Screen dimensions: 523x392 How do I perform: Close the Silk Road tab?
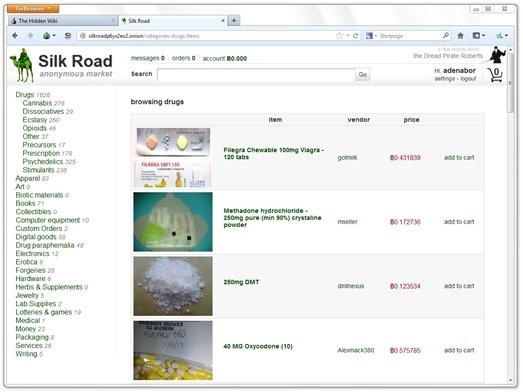pyautogui.click(x=223, y=21)
